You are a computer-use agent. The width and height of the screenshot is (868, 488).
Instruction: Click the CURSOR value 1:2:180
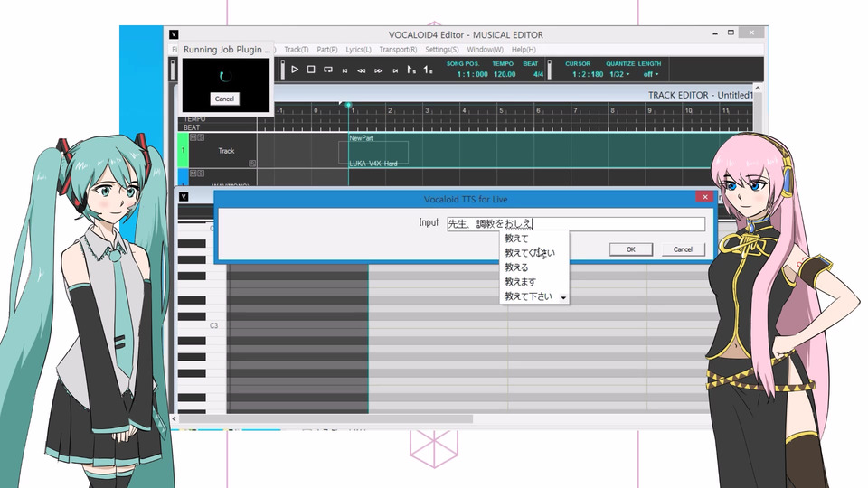coord(588,74)
